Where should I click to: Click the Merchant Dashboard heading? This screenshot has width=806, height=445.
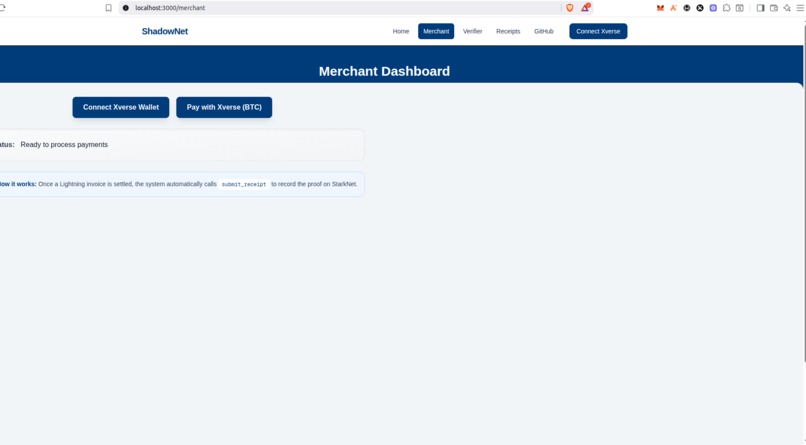tap(384, 71)
